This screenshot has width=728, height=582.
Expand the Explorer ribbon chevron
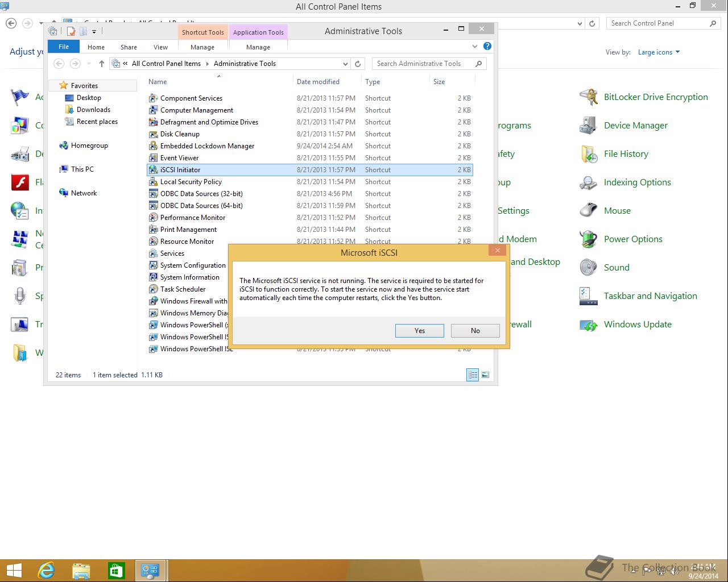[475, 47]
